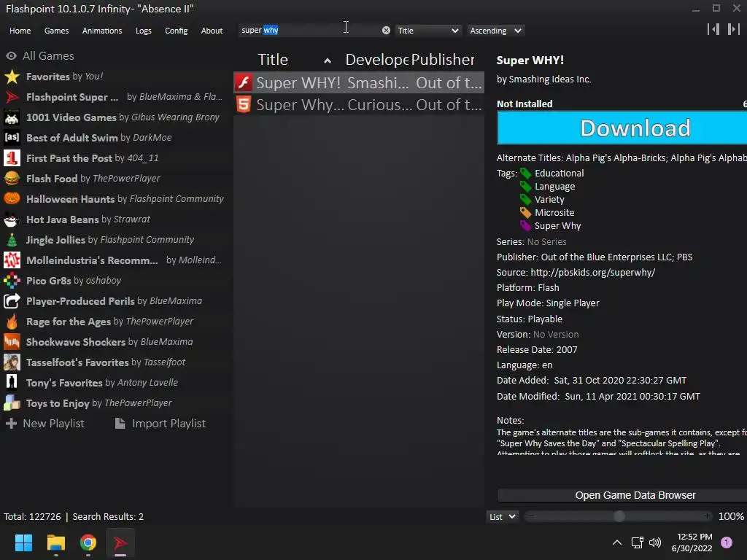Open the Ascending sort order dropdown
This screenshot has width=747, height=560.
(495, 31)
